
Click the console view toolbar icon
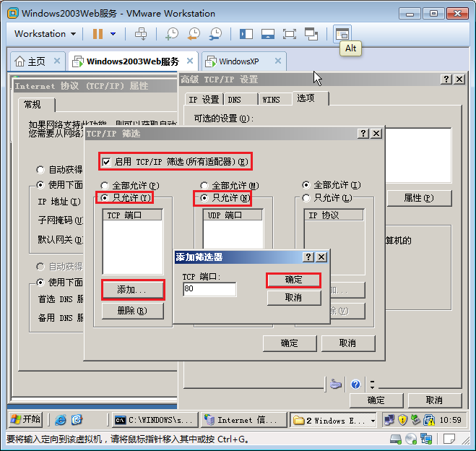tap(342, 34)
